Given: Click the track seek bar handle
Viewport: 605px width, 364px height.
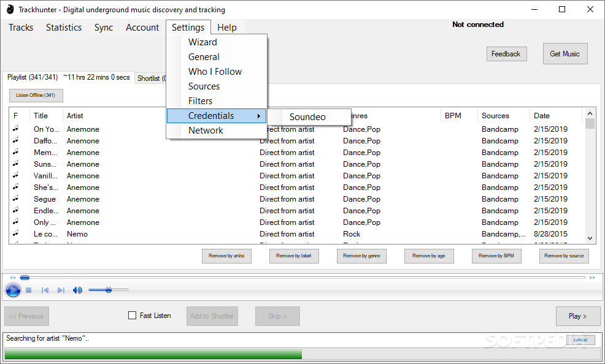Looking at the screenshot, I should pos(25,278).
